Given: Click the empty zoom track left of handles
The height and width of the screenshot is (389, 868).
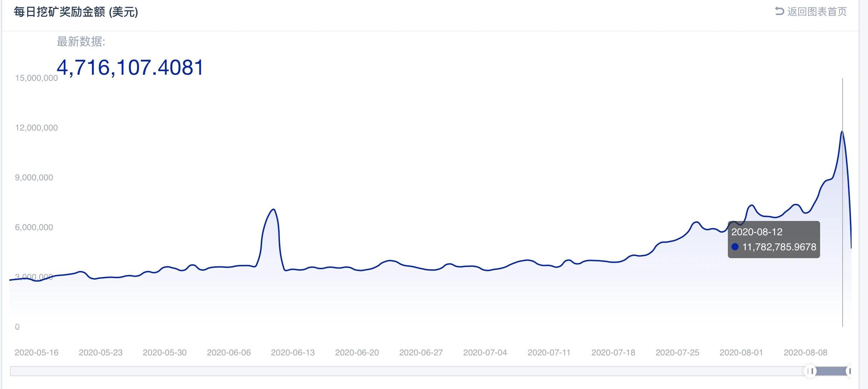Looking at the screenshot, I should click(x=393, y=371).
